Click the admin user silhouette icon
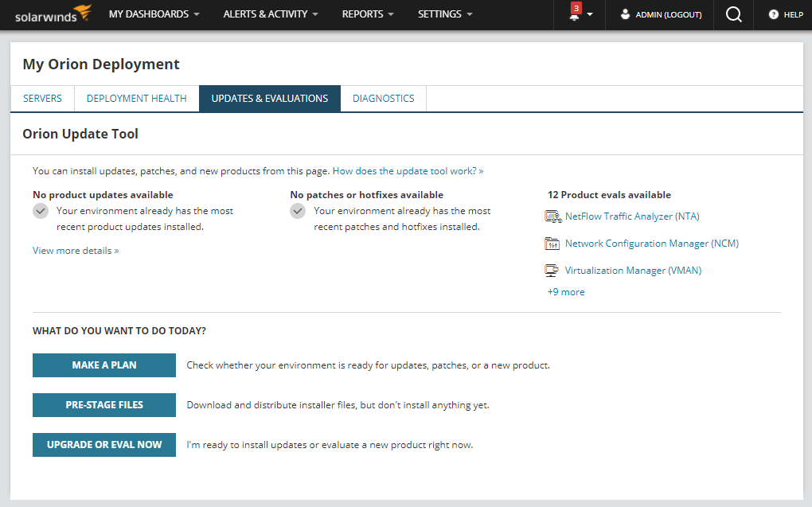 [625, 14]
